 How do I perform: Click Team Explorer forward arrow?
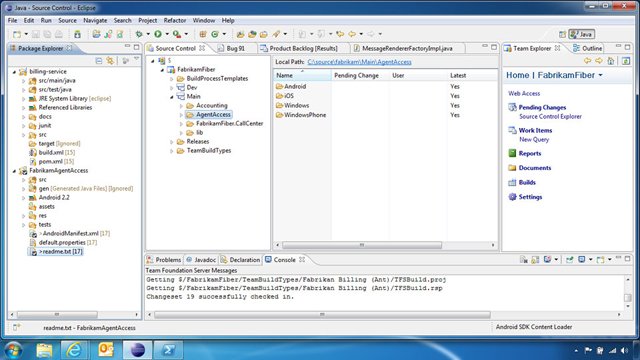tap(599, 61)
